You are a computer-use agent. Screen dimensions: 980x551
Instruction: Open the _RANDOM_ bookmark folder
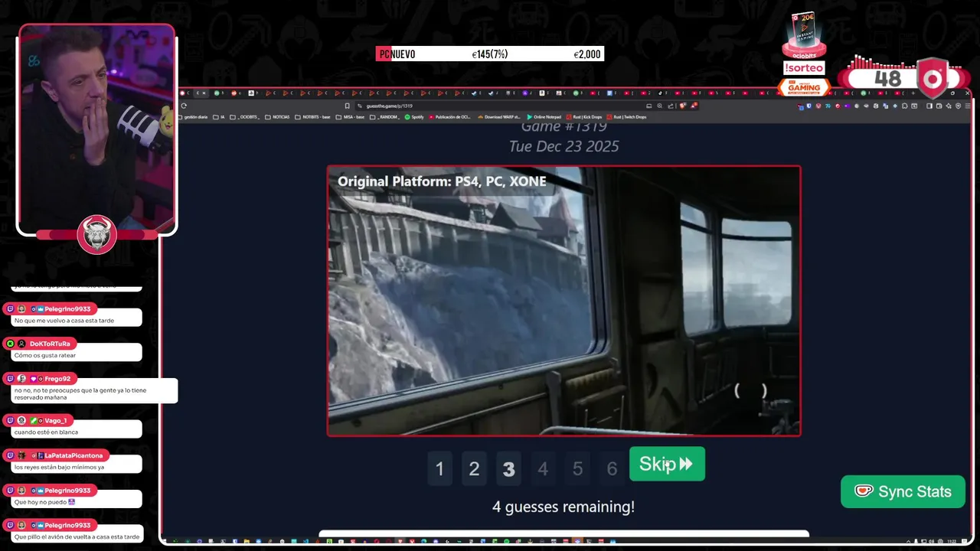click(385, 117)
